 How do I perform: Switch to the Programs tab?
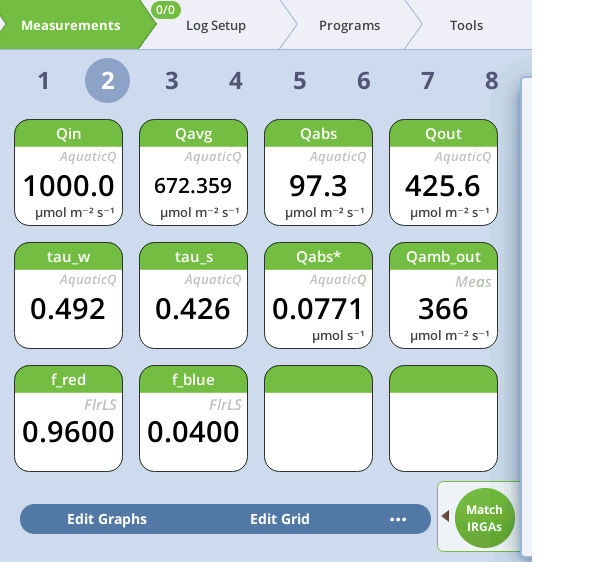point(349,26)
